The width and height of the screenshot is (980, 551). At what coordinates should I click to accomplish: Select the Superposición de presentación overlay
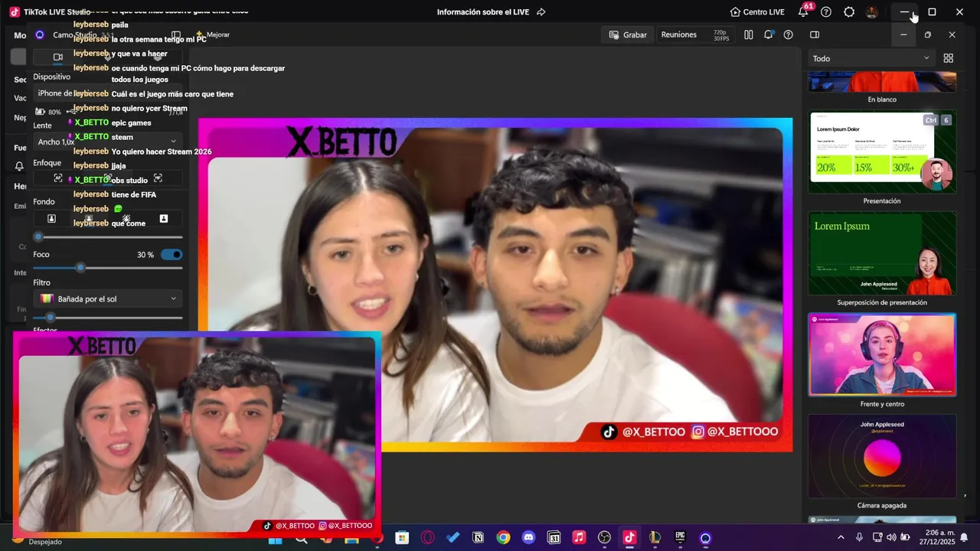[x=882, y=253]
